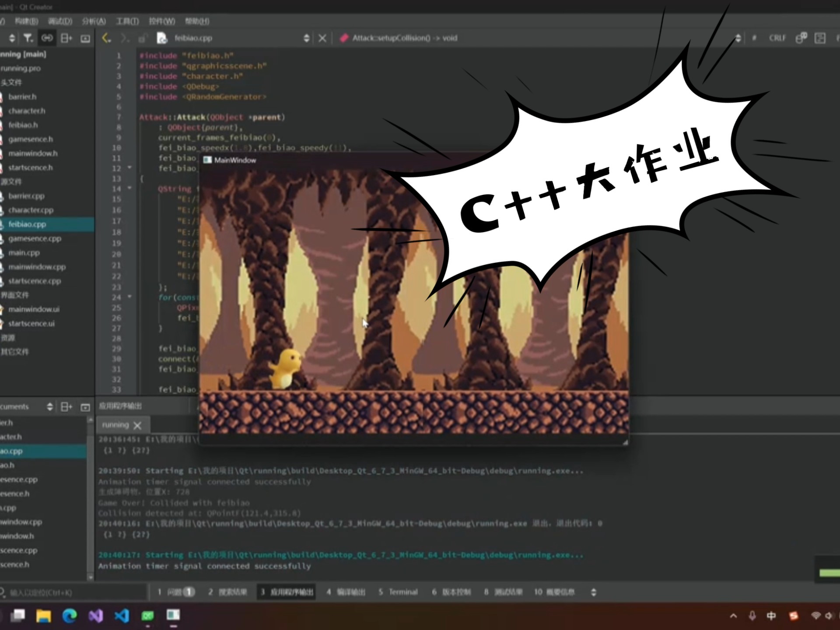
Task: Select feibiao.cpp in the project tree
Action: pyautogui.click(x=27, y=224)
